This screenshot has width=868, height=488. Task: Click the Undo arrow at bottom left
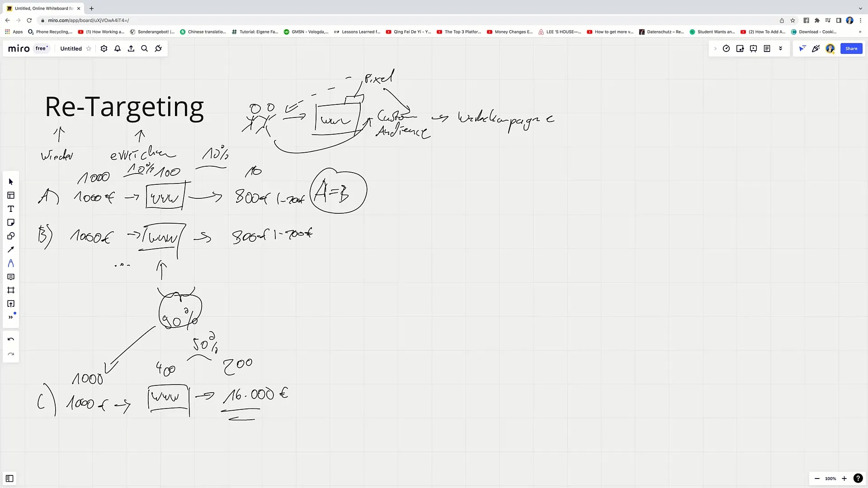[x=11, y=339]
